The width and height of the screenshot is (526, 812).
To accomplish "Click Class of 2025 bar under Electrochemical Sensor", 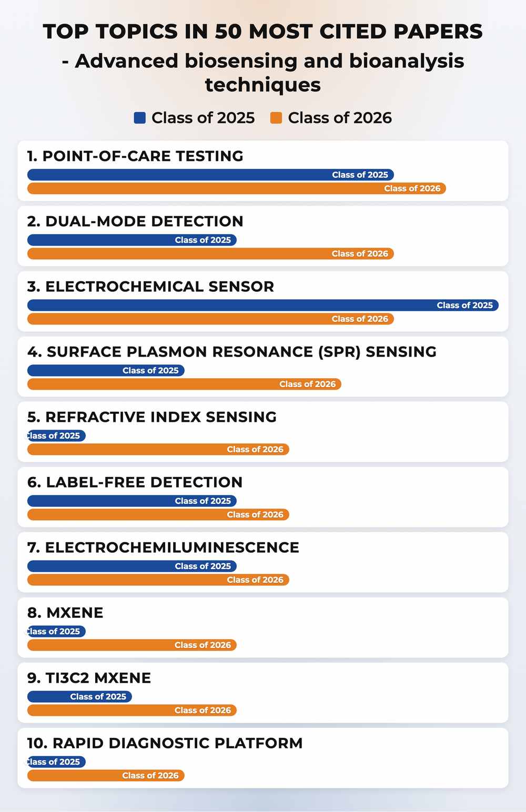I will point(263,305).
